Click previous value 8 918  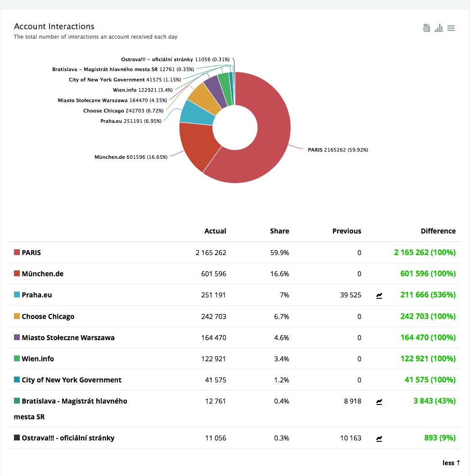point(352,401)
